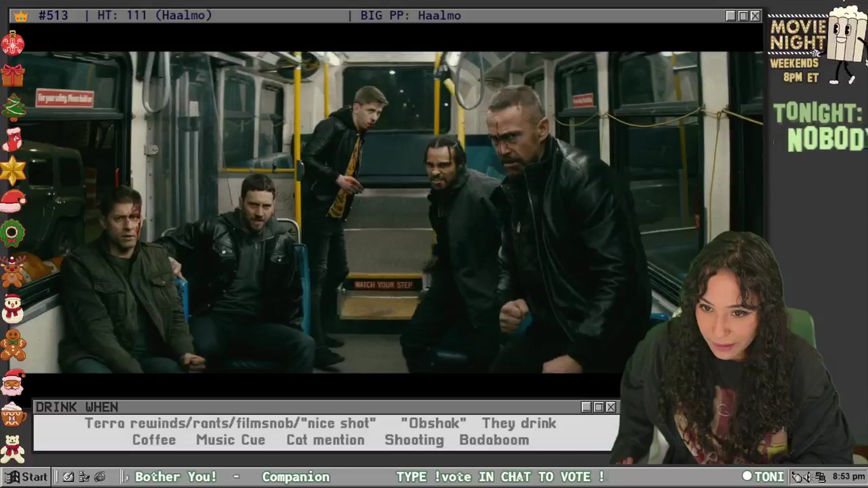Viewport: 868px width, 488px height.
Task: Click the 'Terra rewinds/rants/filmsnob/"nice shot"' rule
Action: 230,423
